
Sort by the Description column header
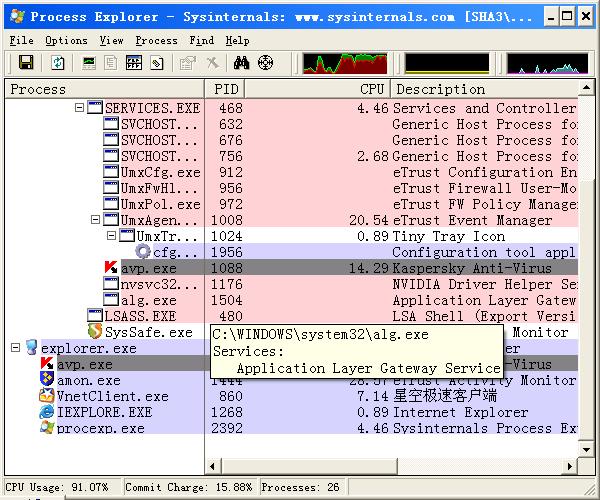click(484, 89)
